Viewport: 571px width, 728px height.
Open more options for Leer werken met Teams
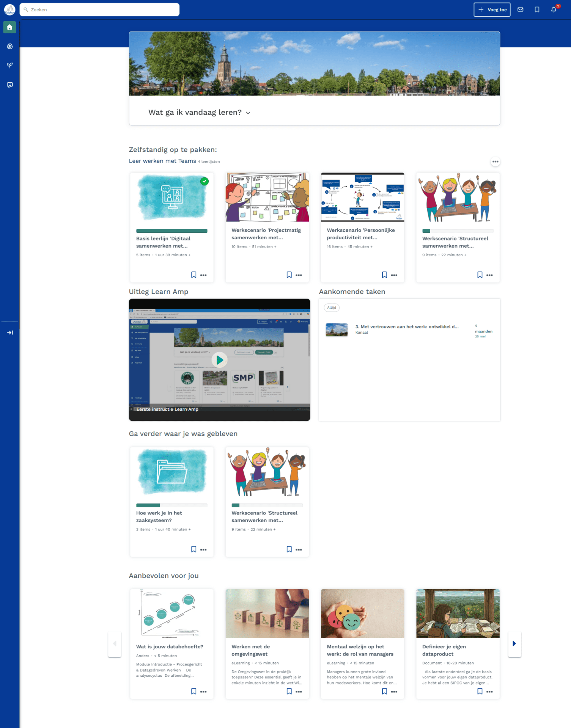(x=495, y=162)
